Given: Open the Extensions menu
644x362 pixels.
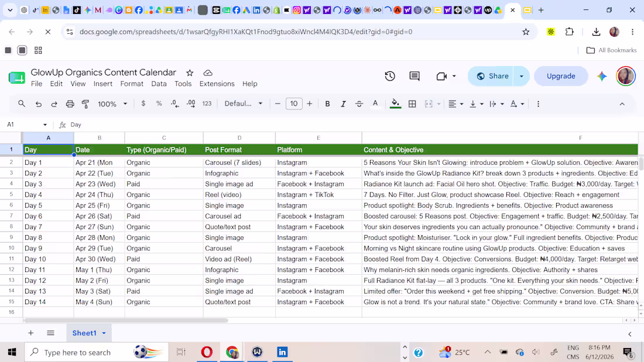Looking at the screenshot, I should tap(217, 84).
